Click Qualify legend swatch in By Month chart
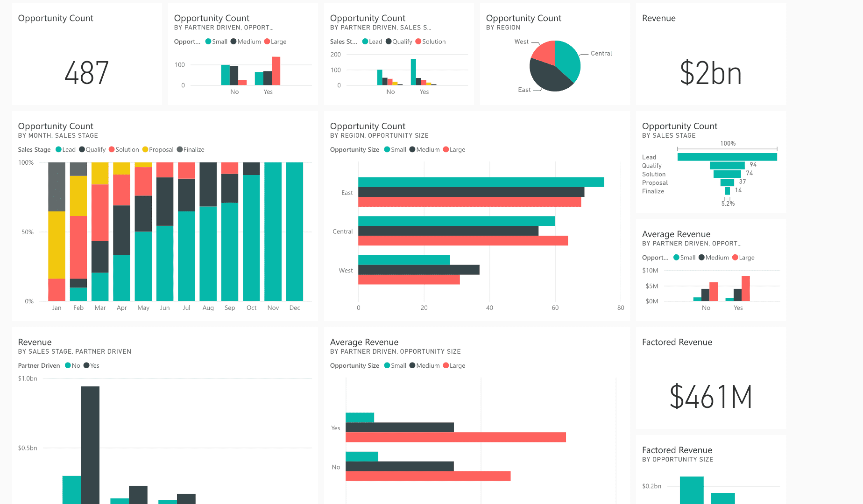The height and width of the screenshot is (504, 863). tap(82, 149)
